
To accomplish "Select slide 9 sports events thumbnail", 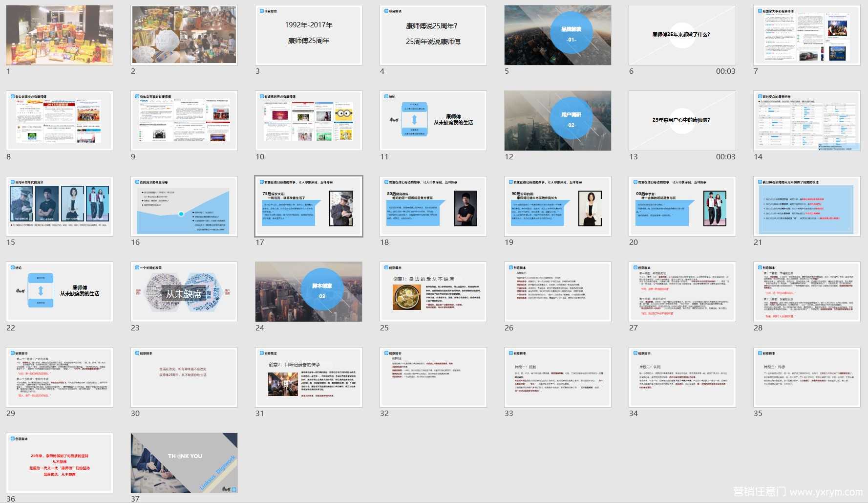I will tap(184, 121).
